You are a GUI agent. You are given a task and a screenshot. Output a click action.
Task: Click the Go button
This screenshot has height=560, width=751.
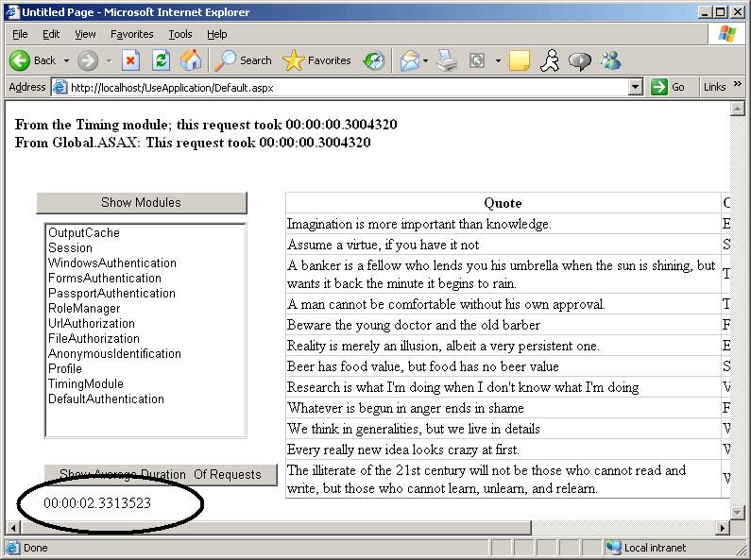pyautogui.click(x=669, y=87)
